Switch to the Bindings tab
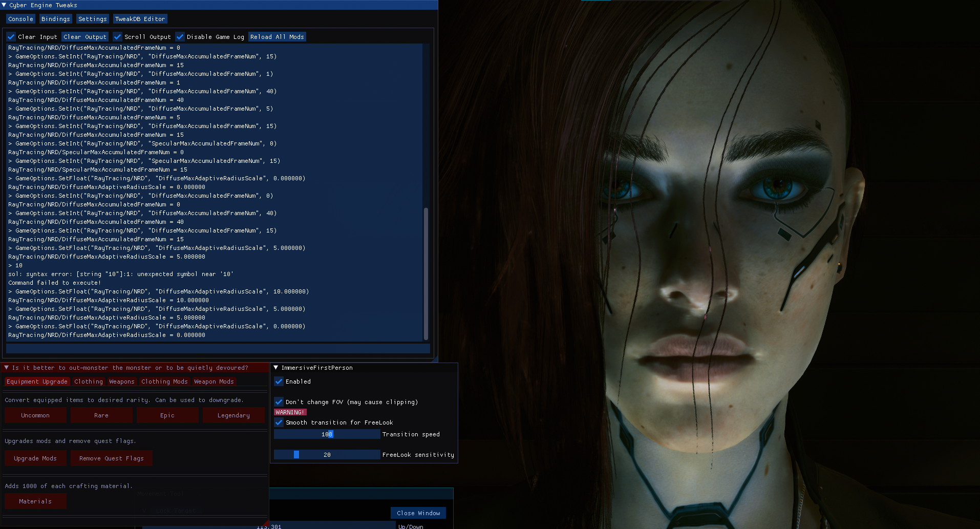Screen dimensions: 980x529 [x=55, y=19]
